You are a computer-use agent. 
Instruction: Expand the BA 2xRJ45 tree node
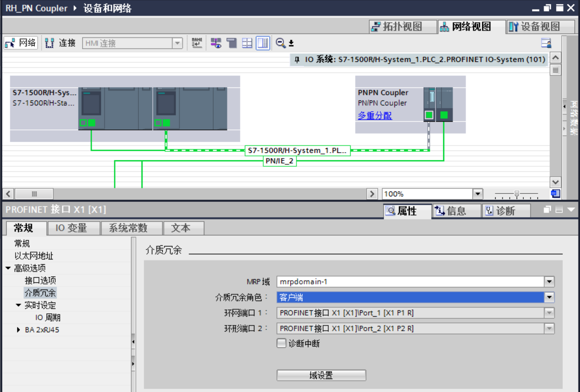pos(19,330)
